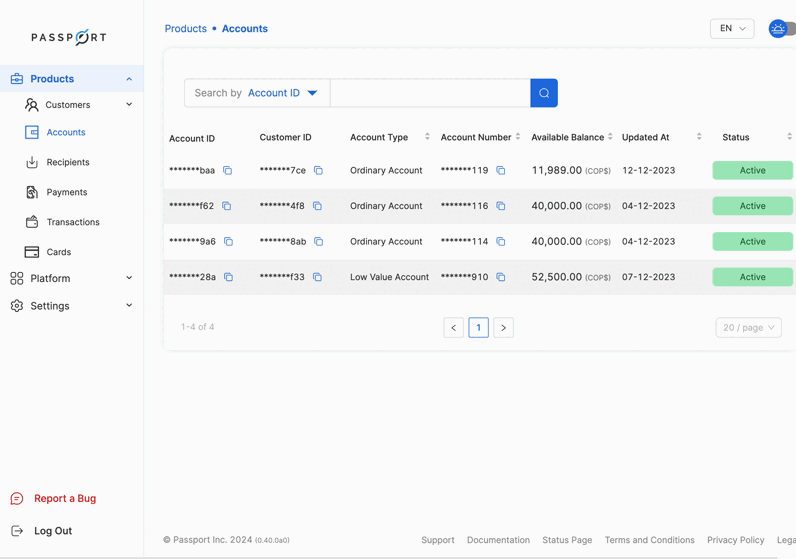Go to previous page arrow
The width and height of the screenshot is (796, 559).
pyautogui.click(x=453, y=327)
